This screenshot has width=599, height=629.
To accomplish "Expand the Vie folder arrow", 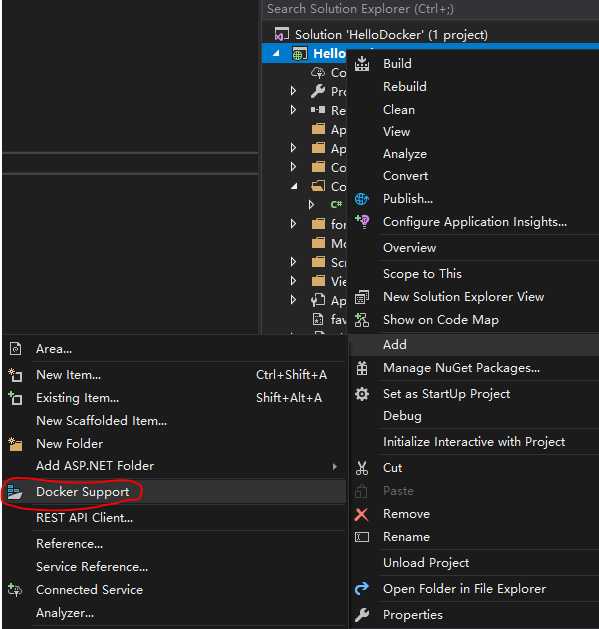I will 293,280.
